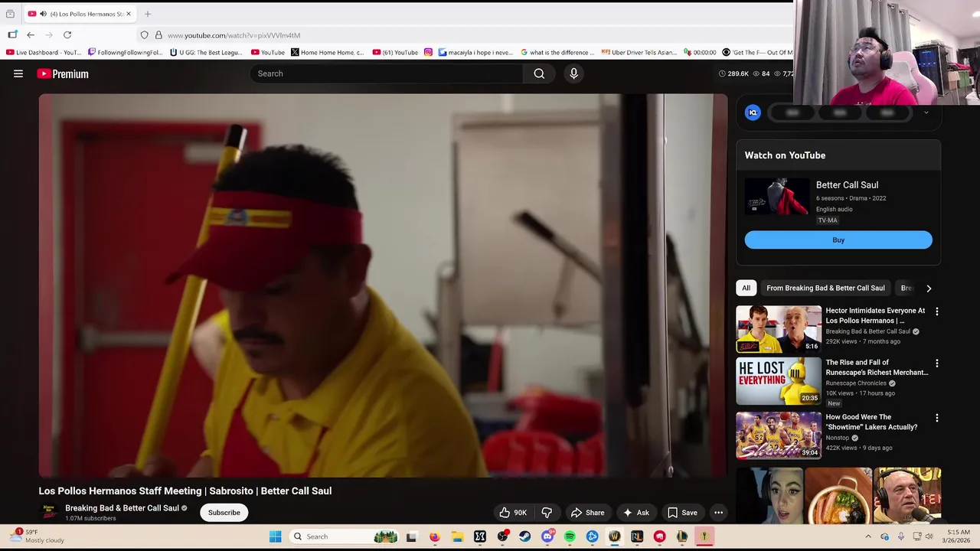Open Breaking Bad & Better Call Saul channel name

click(122, 508)
